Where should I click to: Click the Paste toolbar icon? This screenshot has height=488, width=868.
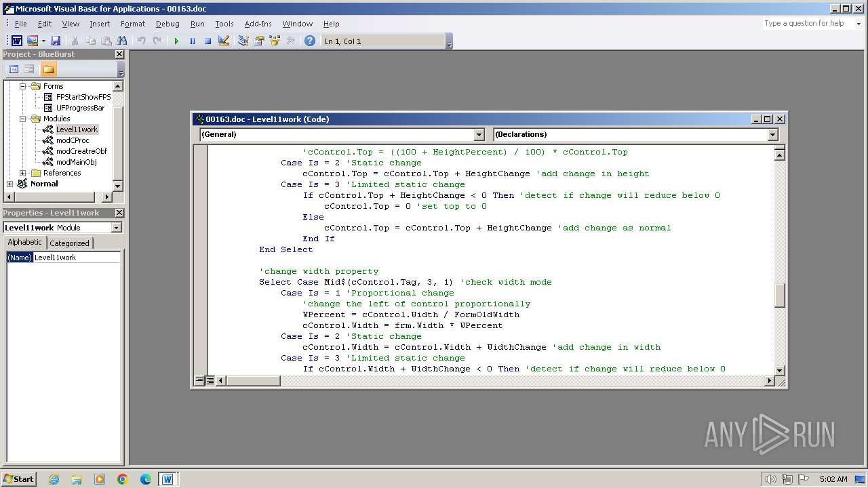click(106, 41)
